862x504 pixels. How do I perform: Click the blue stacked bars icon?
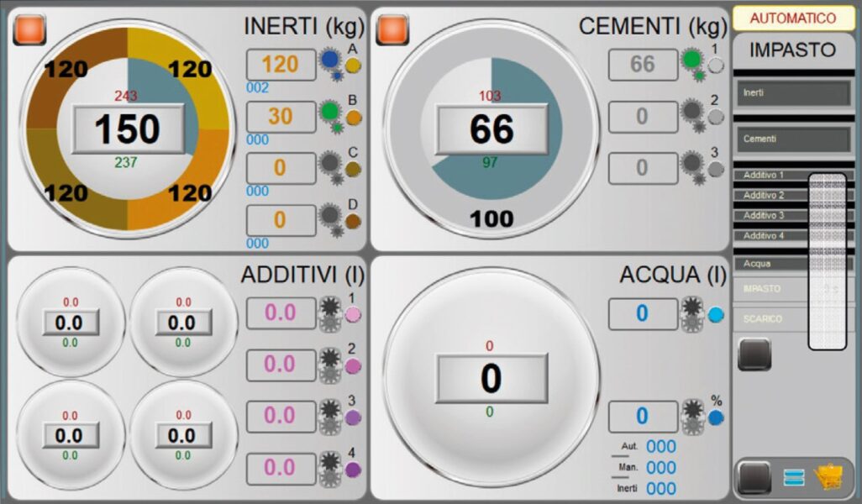click(794, 477)
